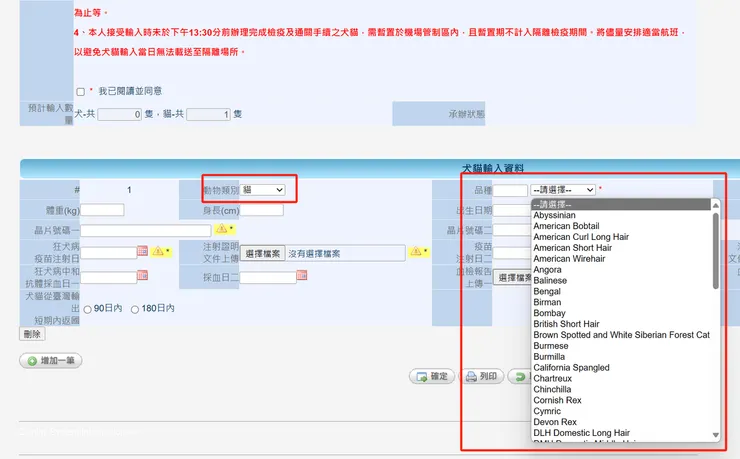Pick Chinchilla breed option
740x459 pixels.
pyautogui.click(x=621, y=389)
